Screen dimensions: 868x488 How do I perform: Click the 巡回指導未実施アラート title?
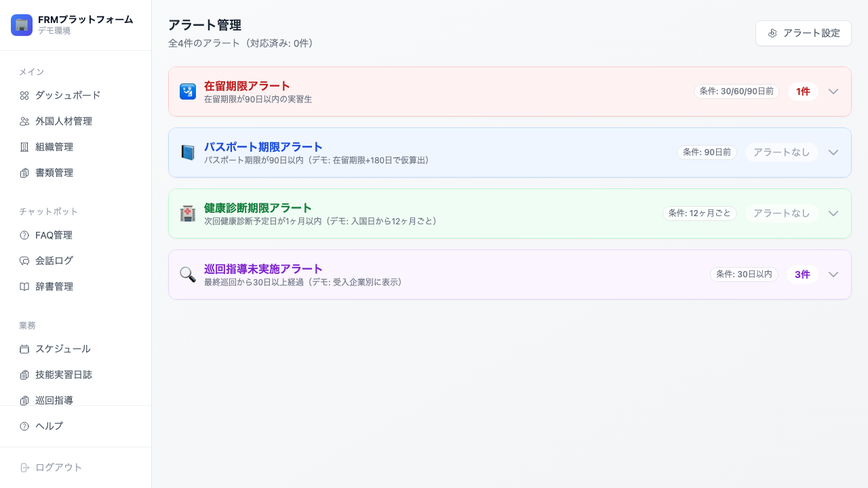point(263,269)
